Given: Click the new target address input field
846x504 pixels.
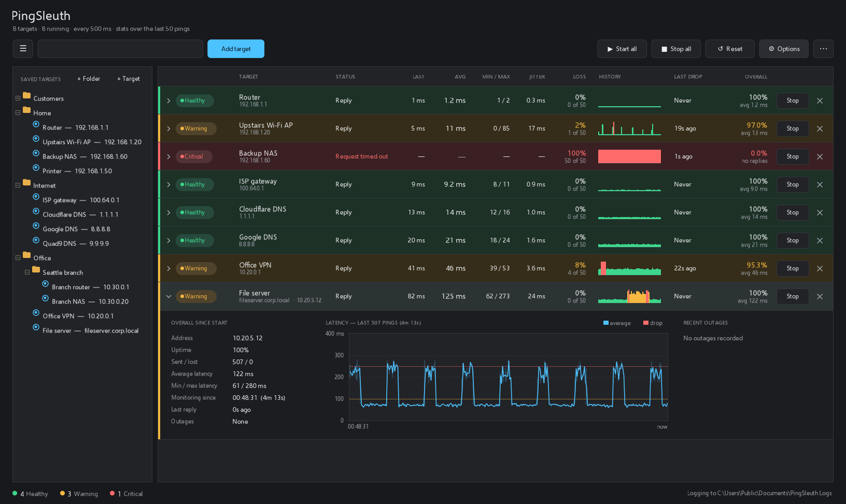Looking at the screenshot, I should [x=120, y=49].
